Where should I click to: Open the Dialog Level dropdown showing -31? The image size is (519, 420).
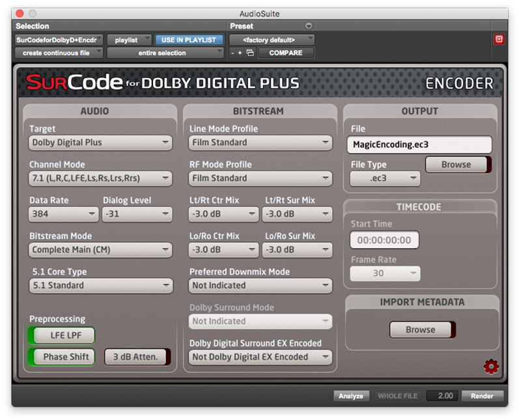137,214
